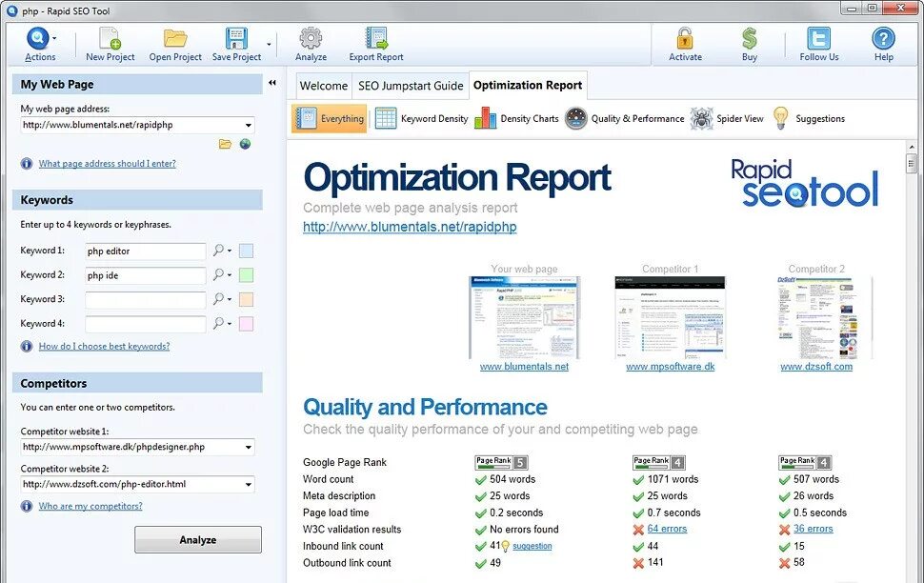Click the Keyword 1 search magnifier icon
This screenshot has height=583, width=924.
(219, 251)
